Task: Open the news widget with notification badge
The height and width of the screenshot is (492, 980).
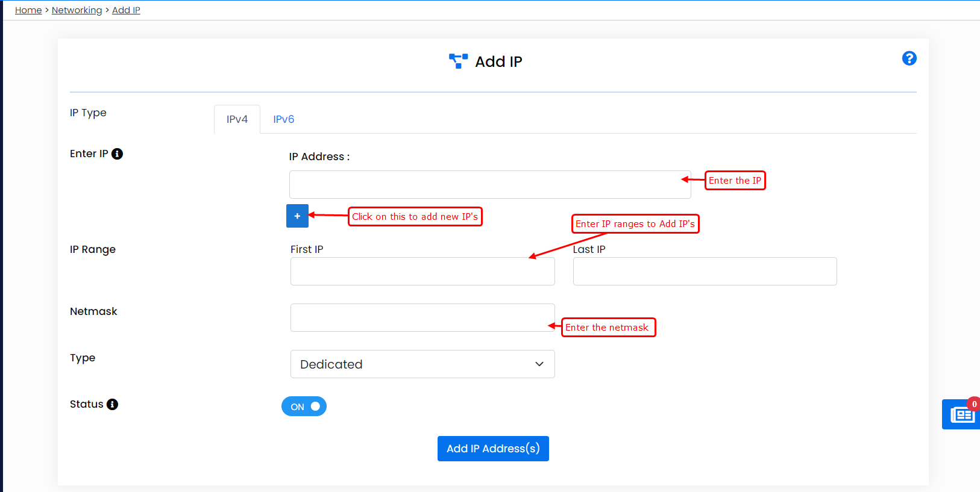Action: click(961, 415)
